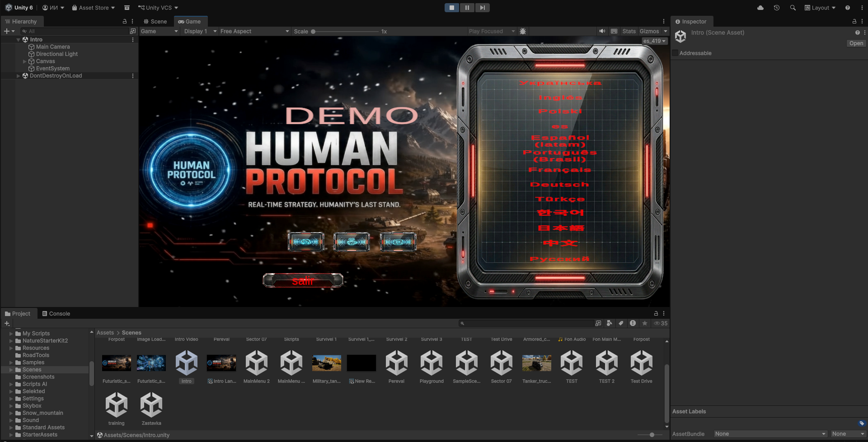This screenshot has width=868, height=442.
Task: Enable the Addressable checkbox
Action: pos(675,53)
